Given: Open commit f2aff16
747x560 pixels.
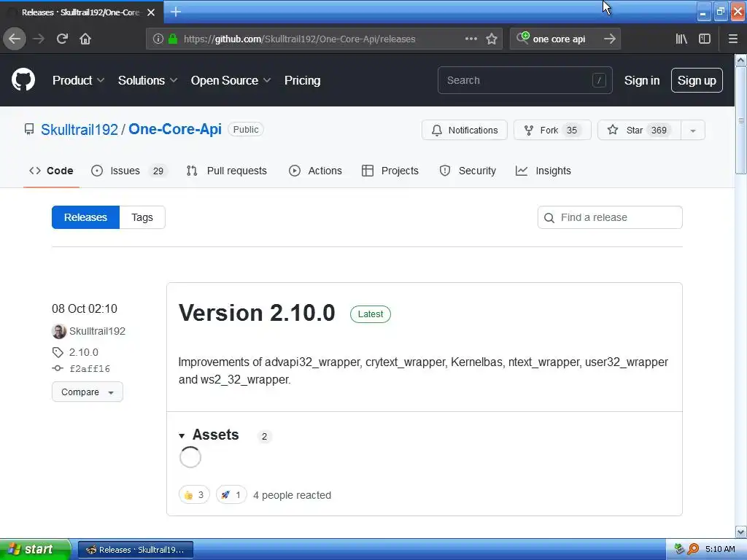Looking at the screenshot, I should tap(90, 368).
